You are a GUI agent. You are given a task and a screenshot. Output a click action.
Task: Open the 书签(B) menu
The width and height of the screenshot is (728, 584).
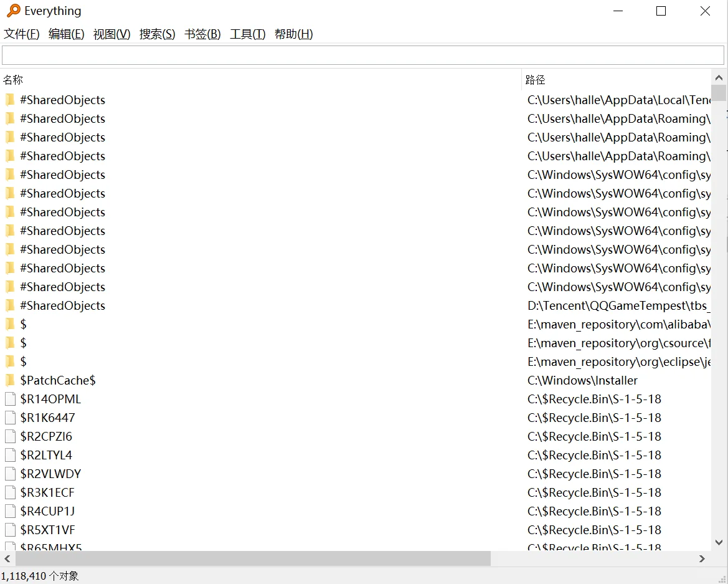tap(202, 34)
